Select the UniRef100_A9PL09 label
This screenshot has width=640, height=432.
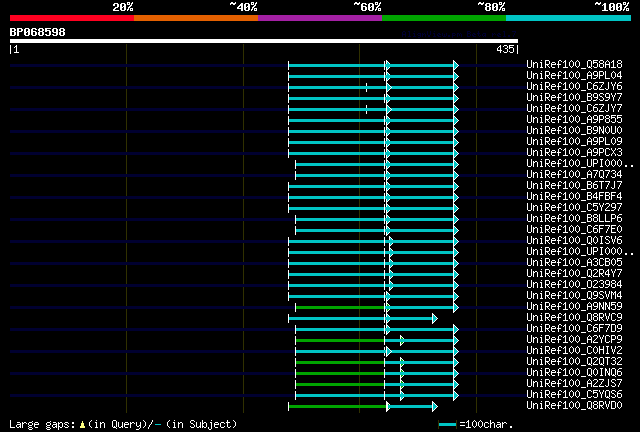(x=574, y=142)
